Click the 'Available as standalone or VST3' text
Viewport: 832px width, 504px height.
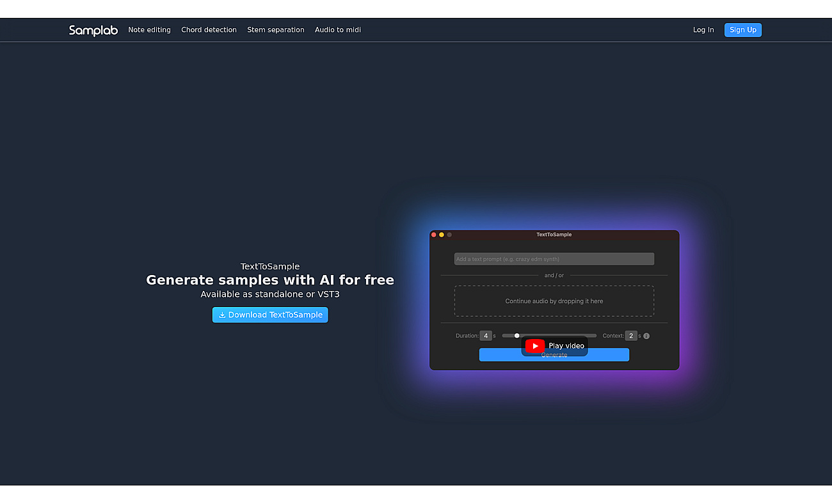[x=270, y=294]
